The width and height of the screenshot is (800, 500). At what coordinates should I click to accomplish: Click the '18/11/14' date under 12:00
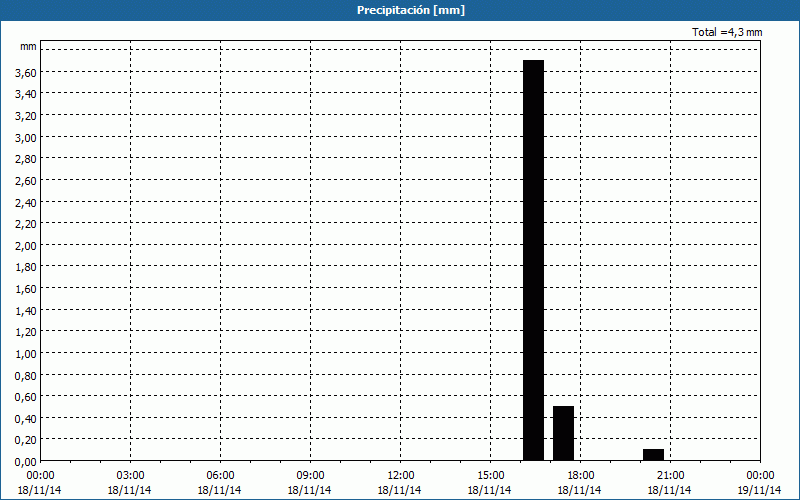(399, 490)
